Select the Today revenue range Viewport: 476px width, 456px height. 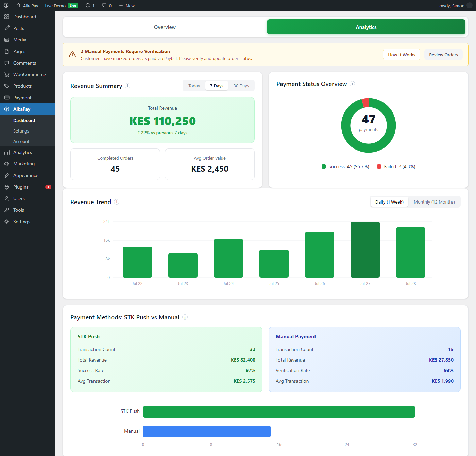194,86
